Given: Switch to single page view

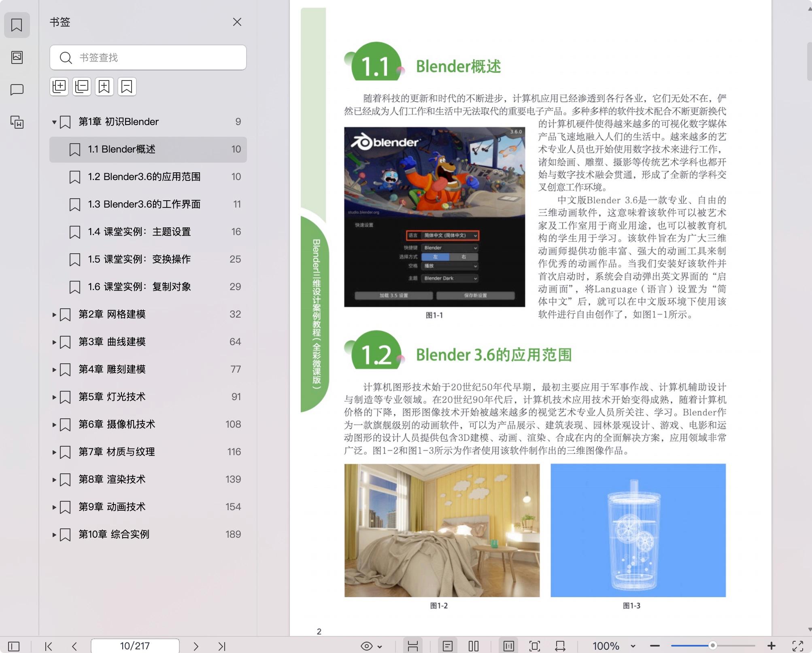Looking at the screenshot, I should 448,646.
